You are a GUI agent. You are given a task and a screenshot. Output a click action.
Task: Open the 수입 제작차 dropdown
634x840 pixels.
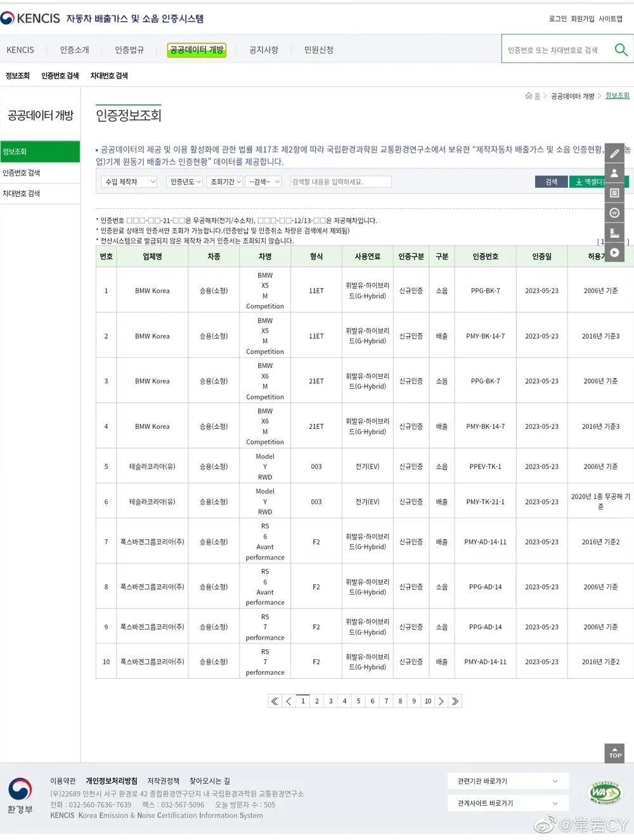point(129,182)
